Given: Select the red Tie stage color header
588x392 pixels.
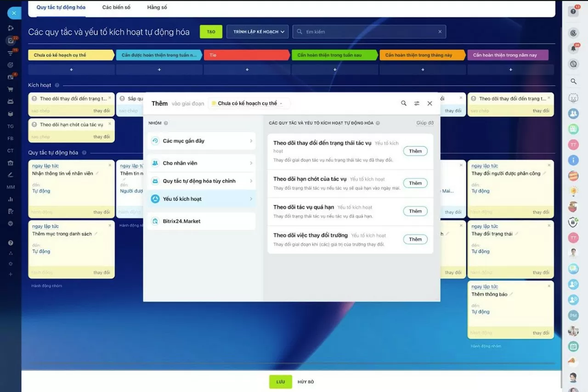Looking at the screenshot, I should [x=246, y=55].
